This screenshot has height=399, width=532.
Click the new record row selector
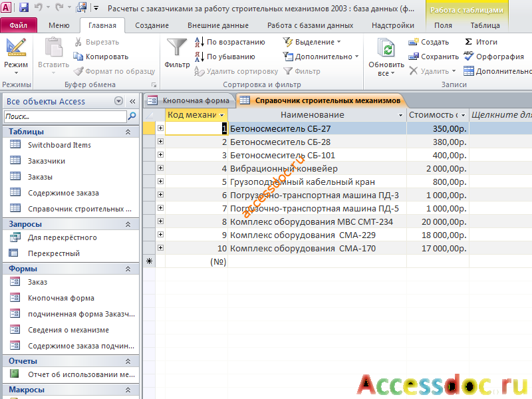[x=149, y=261]
